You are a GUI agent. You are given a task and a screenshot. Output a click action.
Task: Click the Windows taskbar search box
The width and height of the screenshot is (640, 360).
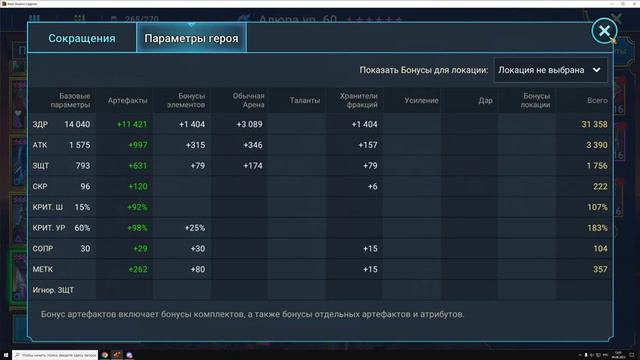[x=55, y=355]
